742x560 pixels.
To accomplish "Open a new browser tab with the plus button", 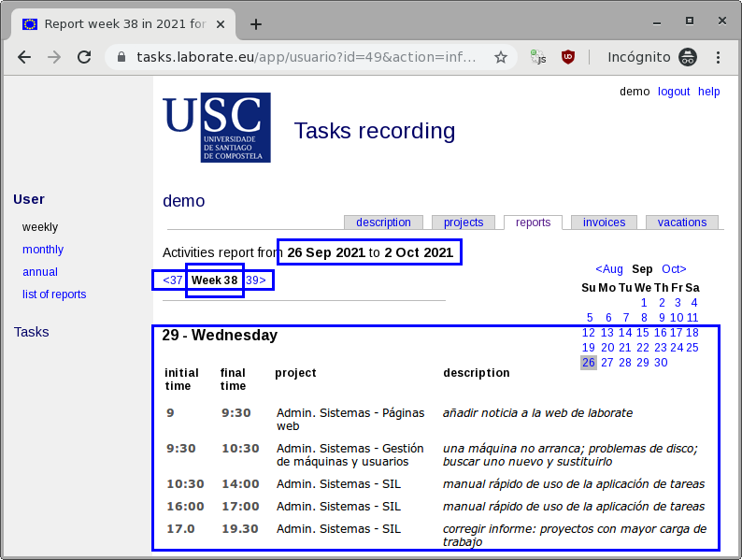I will tap(256, 24).
